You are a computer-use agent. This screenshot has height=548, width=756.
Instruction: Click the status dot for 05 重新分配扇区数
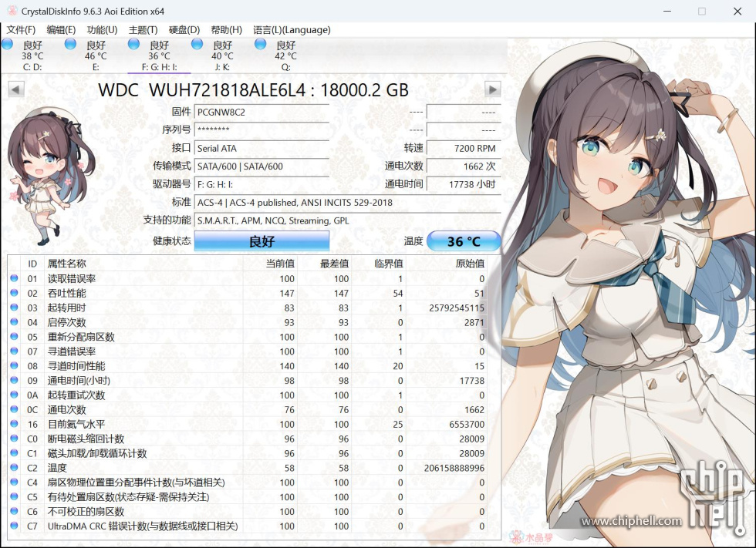click(14, 337)
